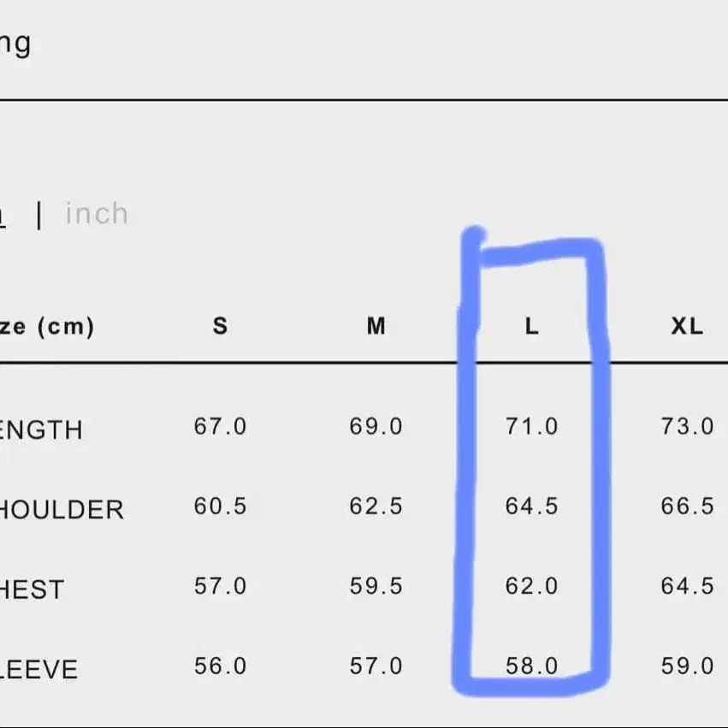Click the 62.0 chest value for L

pyautogui.click(x=531, y=586)
